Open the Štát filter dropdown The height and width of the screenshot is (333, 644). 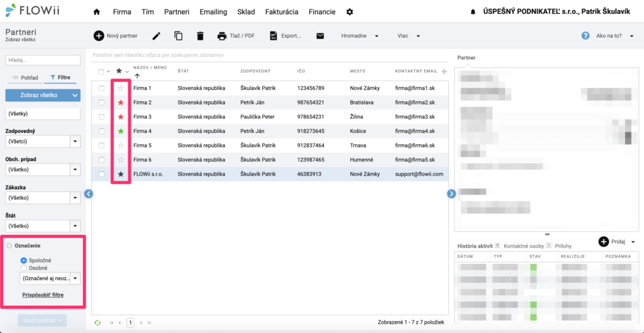coord(75,226)
